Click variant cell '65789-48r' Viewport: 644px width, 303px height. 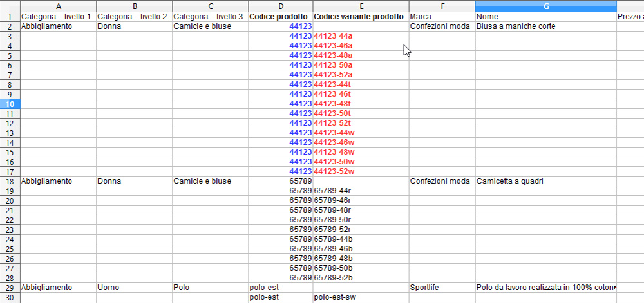coord(361,210)
